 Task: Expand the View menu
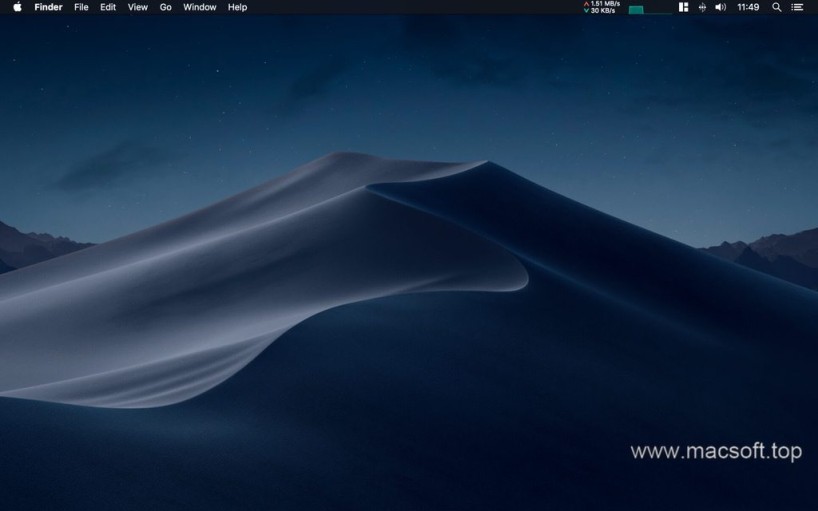click(x=138, y=7)
